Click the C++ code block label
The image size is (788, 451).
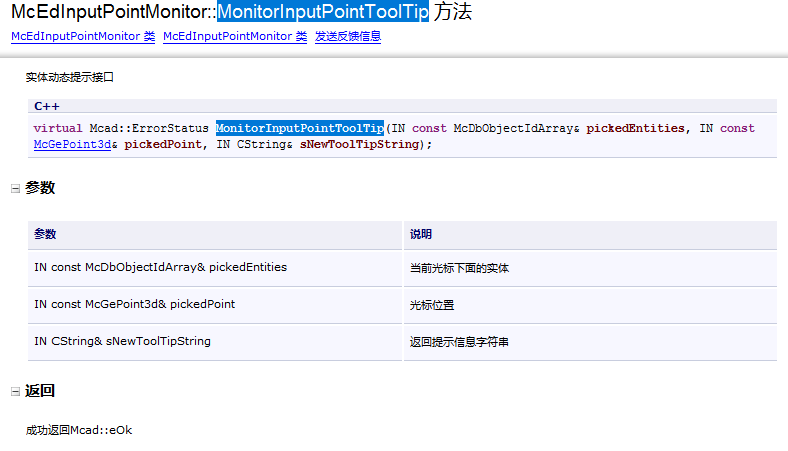(x=47, y=106)
